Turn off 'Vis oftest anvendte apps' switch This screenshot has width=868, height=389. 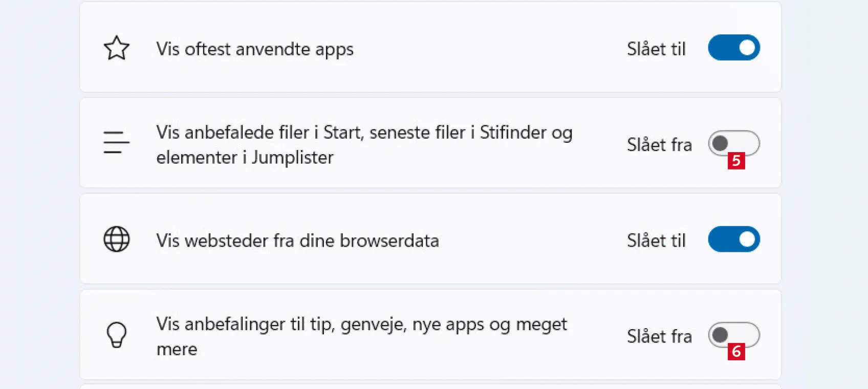[x=734, y=48]
